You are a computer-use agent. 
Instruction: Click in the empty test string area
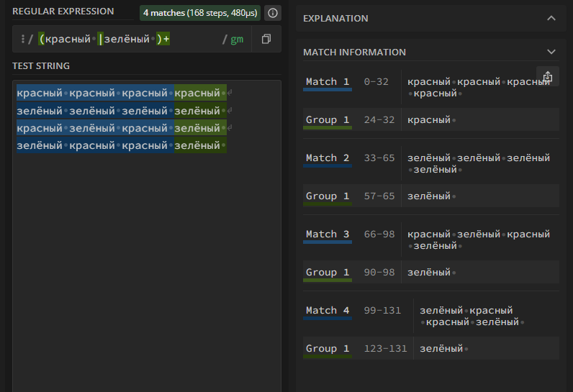tap(144, 273)
